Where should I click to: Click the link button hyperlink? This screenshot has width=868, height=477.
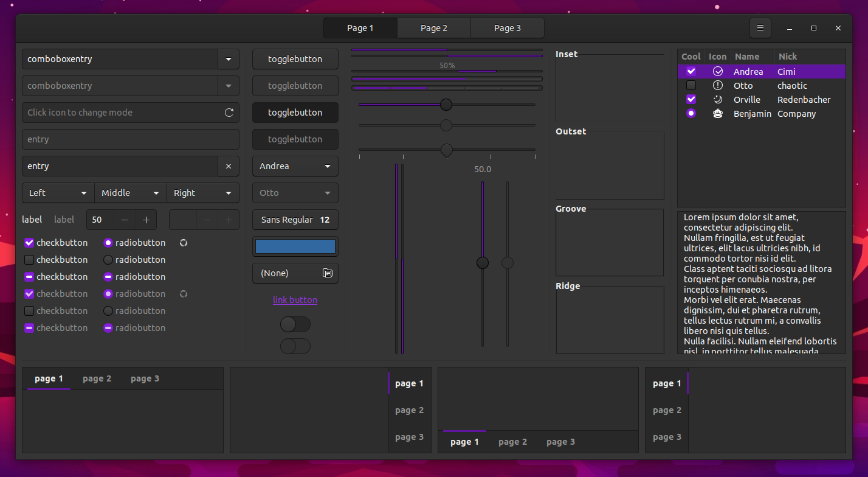295,299
